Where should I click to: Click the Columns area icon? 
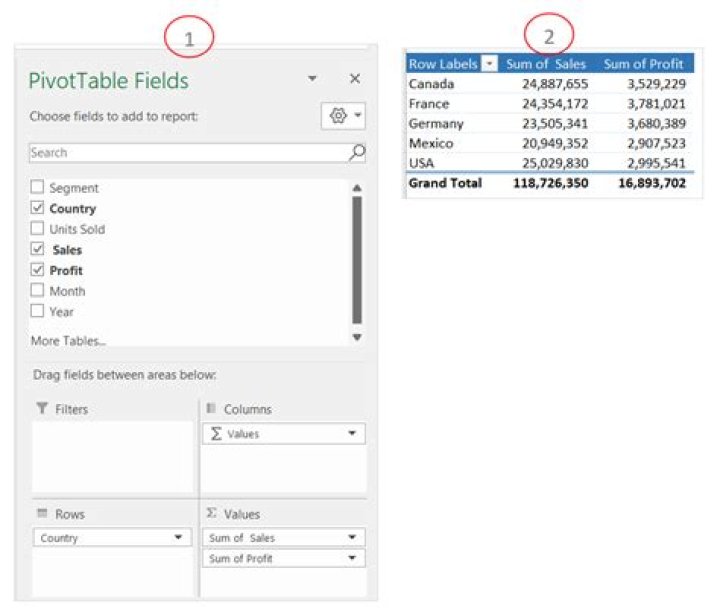pos(211,408)
